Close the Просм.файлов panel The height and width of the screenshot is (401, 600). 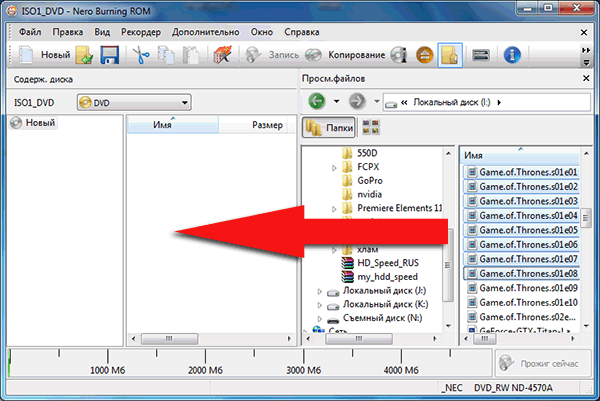point(586,78)
